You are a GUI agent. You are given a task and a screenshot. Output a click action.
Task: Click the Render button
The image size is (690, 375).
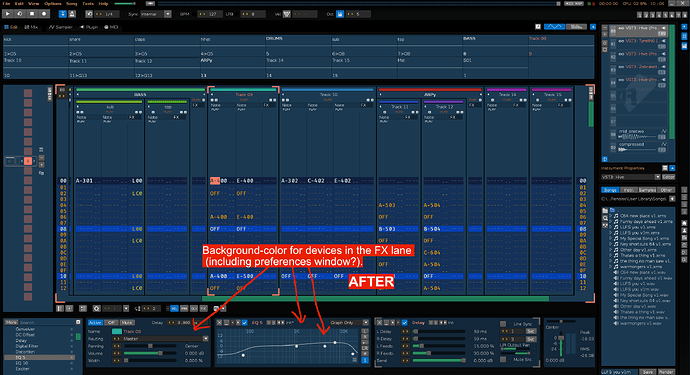coord(666,372)
